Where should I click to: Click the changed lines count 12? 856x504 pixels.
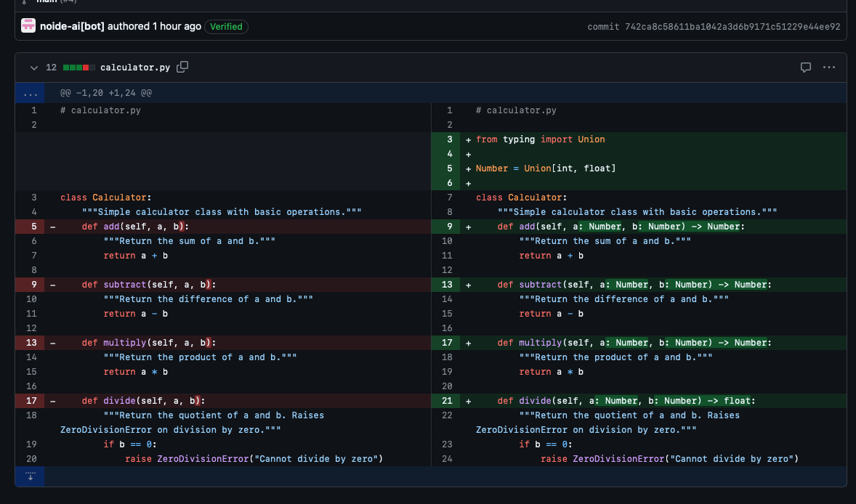coord(52,68)
